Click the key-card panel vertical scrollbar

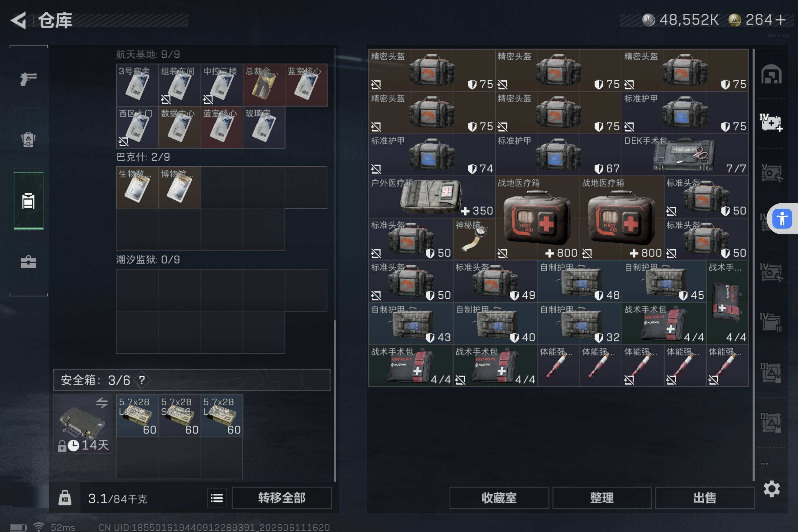click(x=335, y=400)
